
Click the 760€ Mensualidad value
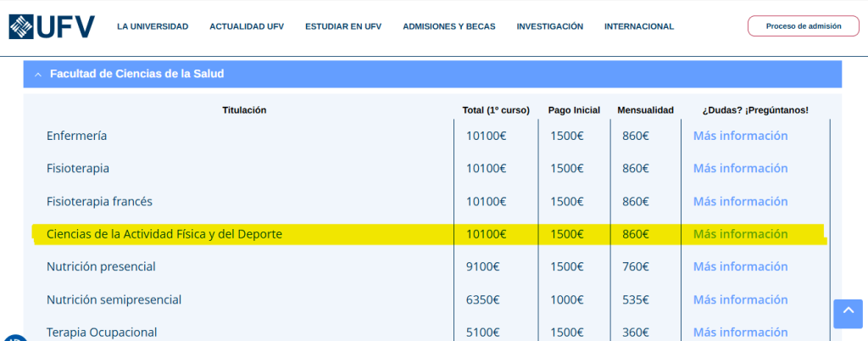coord(636,267)
